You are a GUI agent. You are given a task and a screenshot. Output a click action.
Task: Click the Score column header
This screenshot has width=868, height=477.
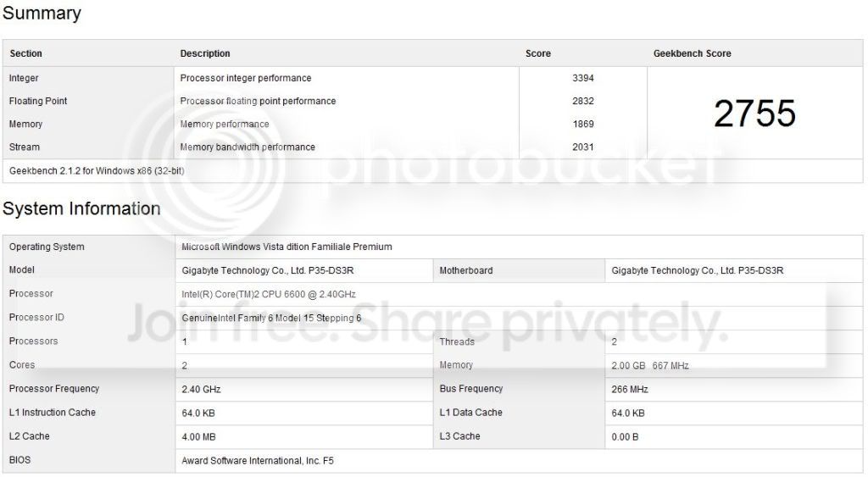[x=538, y=53]
